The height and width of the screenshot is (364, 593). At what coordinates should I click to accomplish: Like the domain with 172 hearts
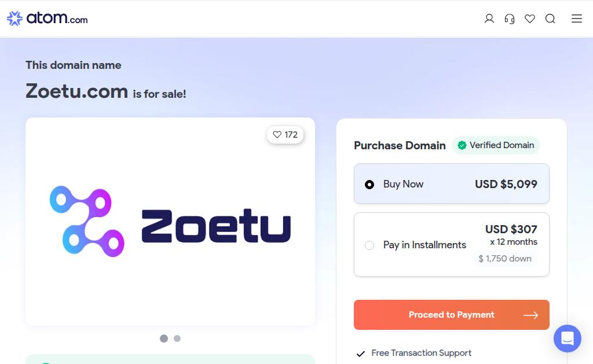click(285, 135)
